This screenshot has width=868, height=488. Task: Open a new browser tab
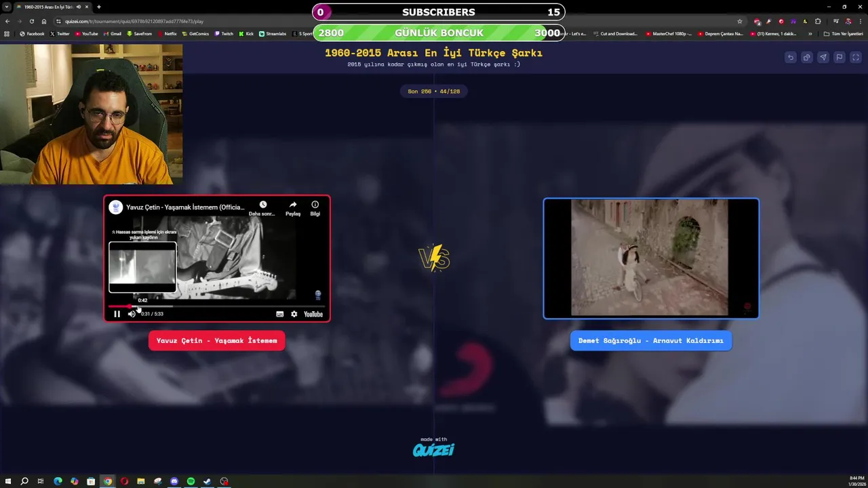99,7
